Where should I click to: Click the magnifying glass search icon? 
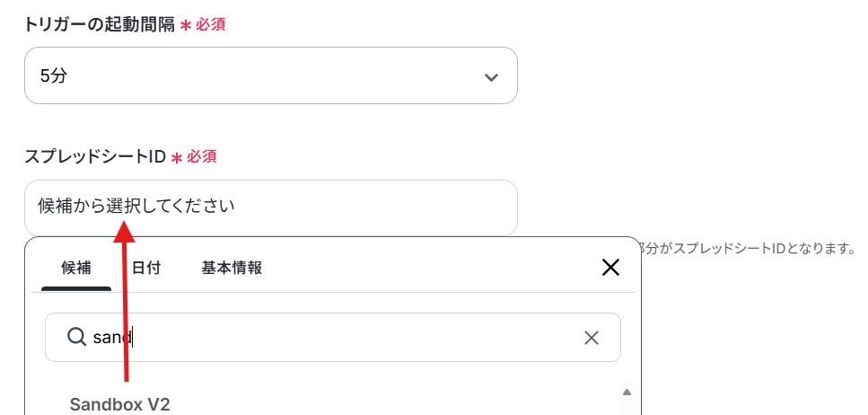point(76,336)
